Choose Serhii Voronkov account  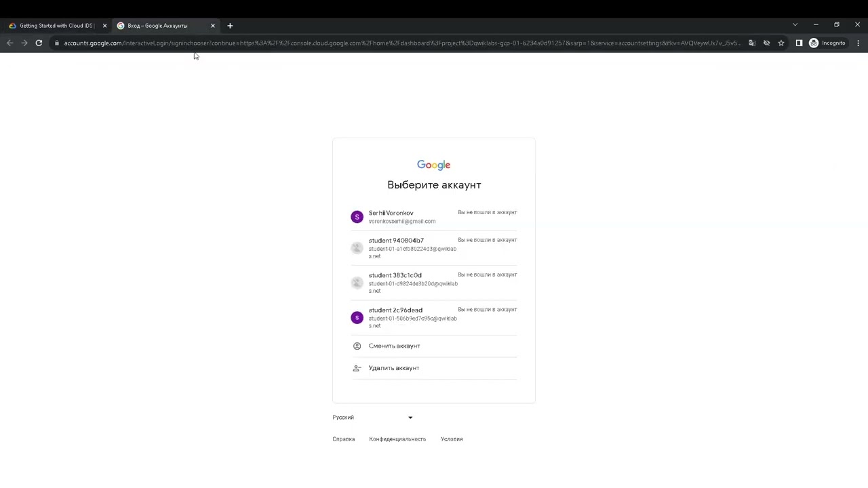pyautogui.click(x=434, y=217)
